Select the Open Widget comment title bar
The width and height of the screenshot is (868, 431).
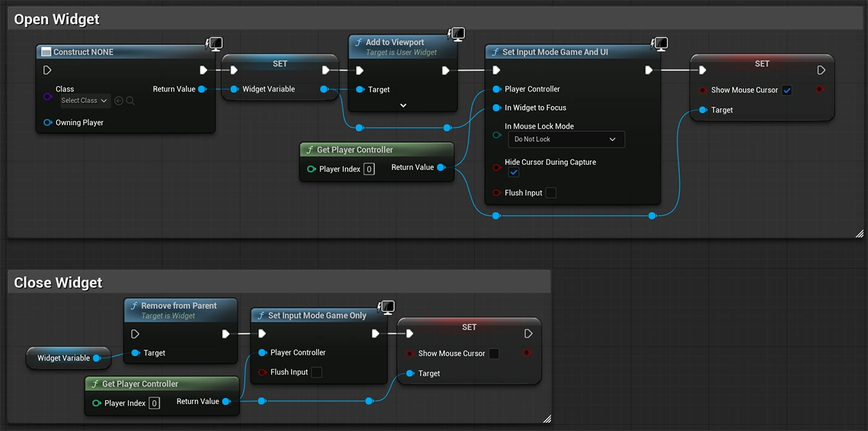pyautogui.click(x=434, y=19)
